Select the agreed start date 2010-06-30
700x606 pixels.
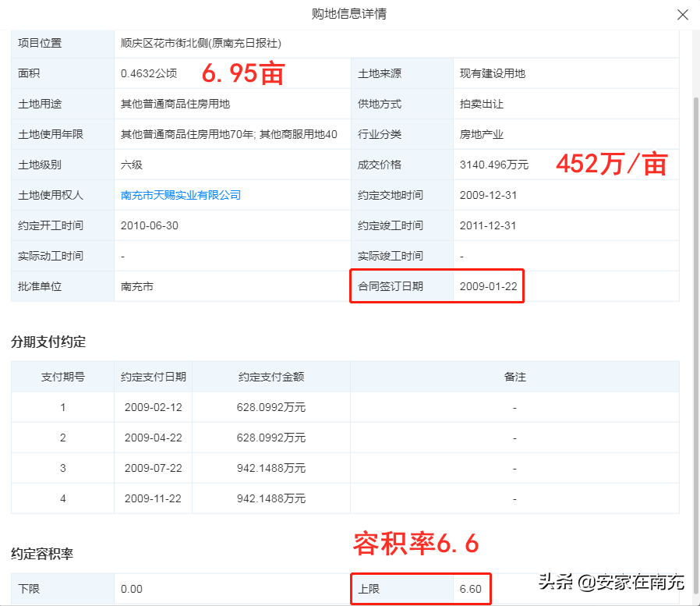149,225
